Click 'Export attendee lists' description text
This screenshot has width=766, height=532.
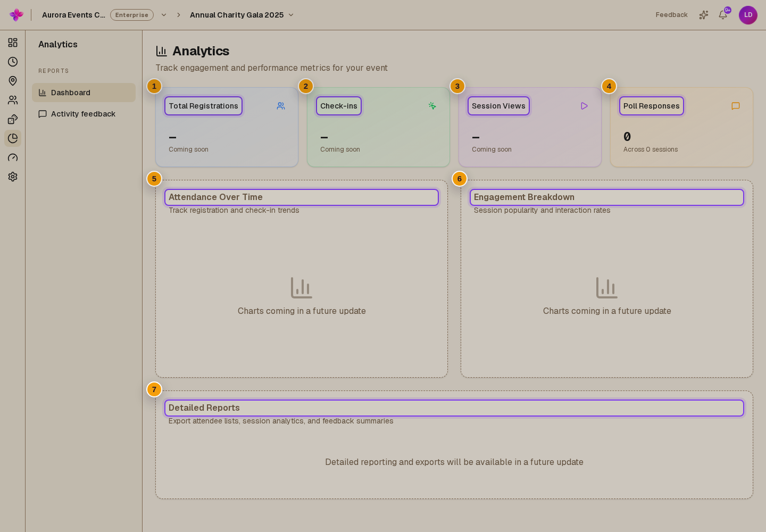pyautogui.click(x=281, y=421)
